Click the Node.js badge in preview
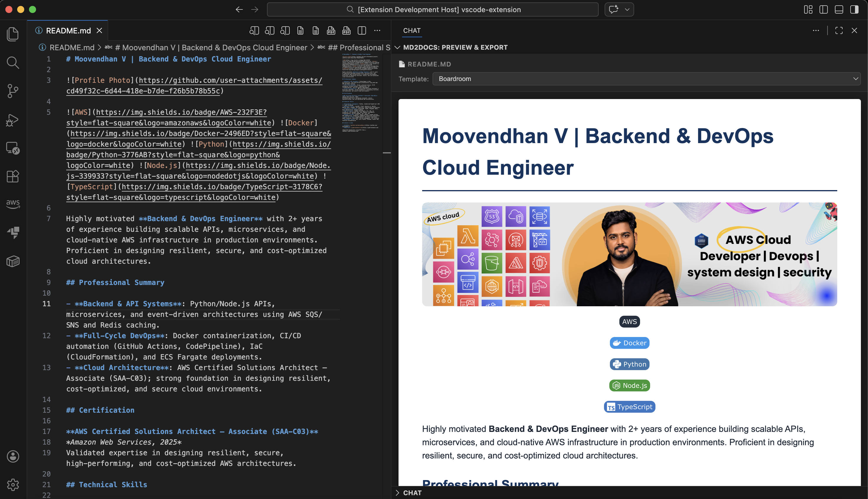This screenshot has height=499, width=868. tap(629, 385)
